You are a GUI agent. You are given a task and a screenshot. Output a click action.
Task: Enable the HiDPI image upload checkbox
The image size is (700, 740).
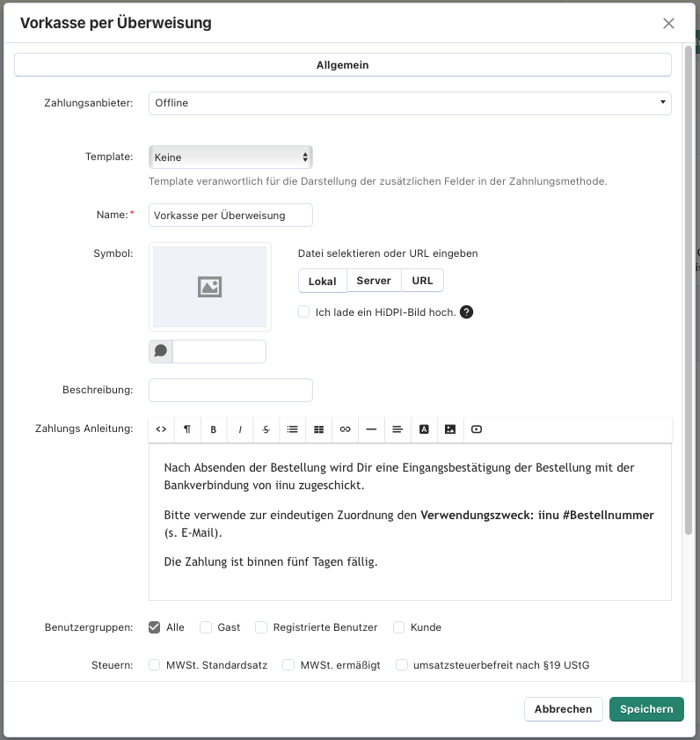304,312
